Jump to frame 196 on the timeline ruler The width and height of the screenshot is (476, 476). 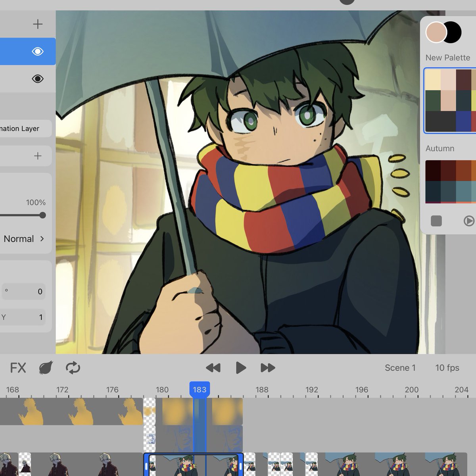coord(362,390)
